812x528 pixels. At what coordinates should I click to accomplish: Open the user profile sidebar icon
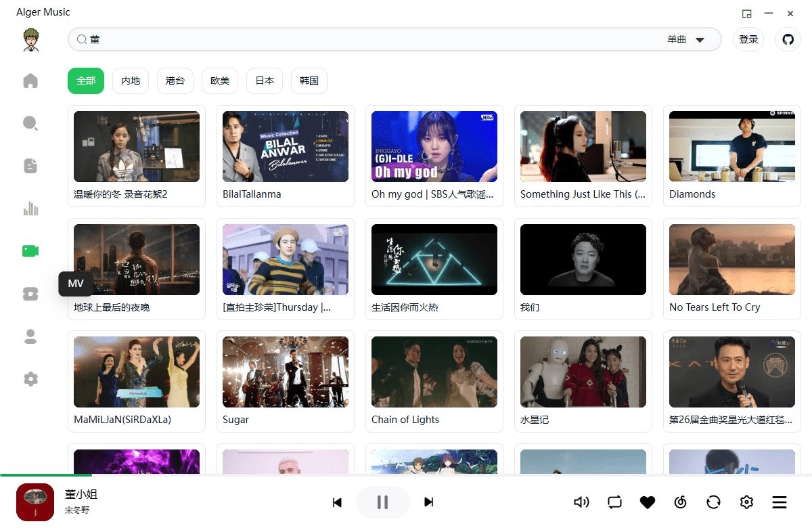pyautogui.click(x=30, y=336)
